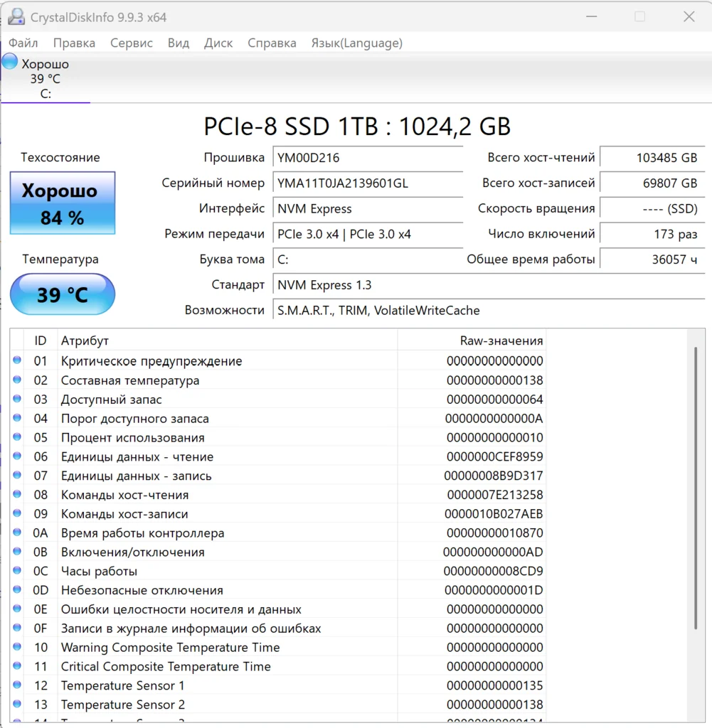Select the Команды хост-чтения attribute row text

pos(125,495)
